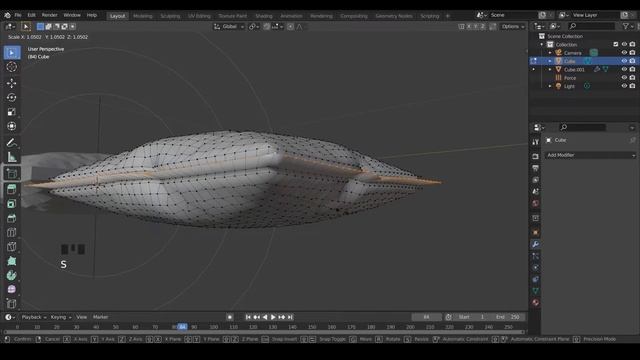The height and width of the screenshot is (360, 640).
Task: Open the Keying menu in timeline
Action: pos(60,317)
